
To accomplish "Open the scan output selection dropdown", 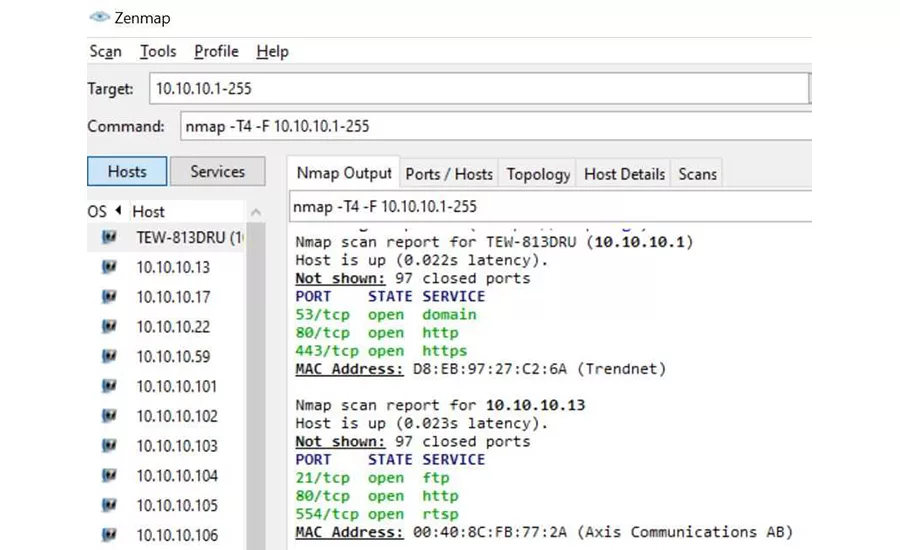I will coord(550,207).
